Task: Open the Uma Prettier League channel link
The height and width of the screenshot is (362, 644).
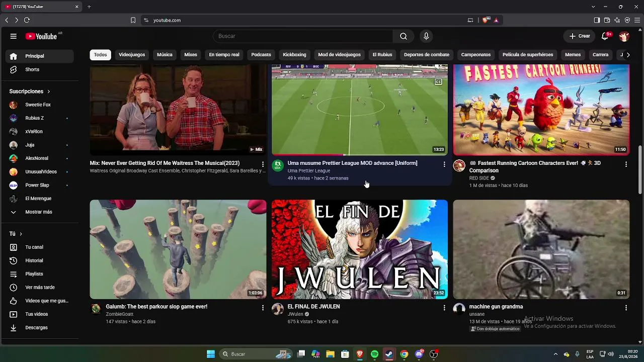Action: (309, 171)
